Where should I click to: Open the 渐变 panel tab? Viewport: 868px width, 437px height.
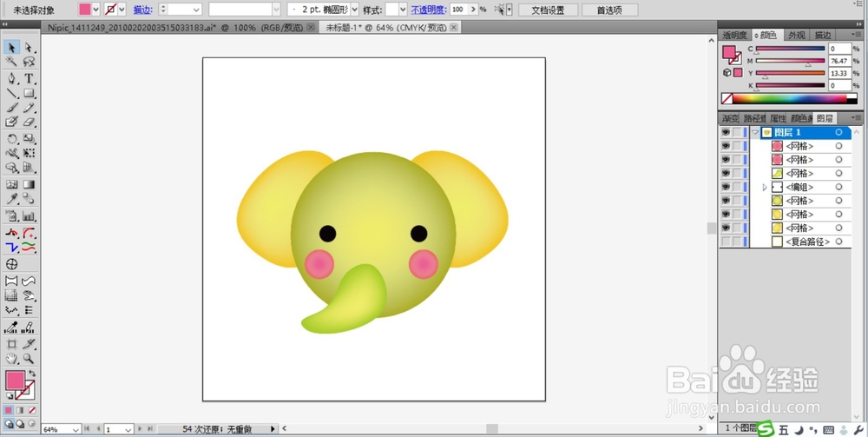730,118
